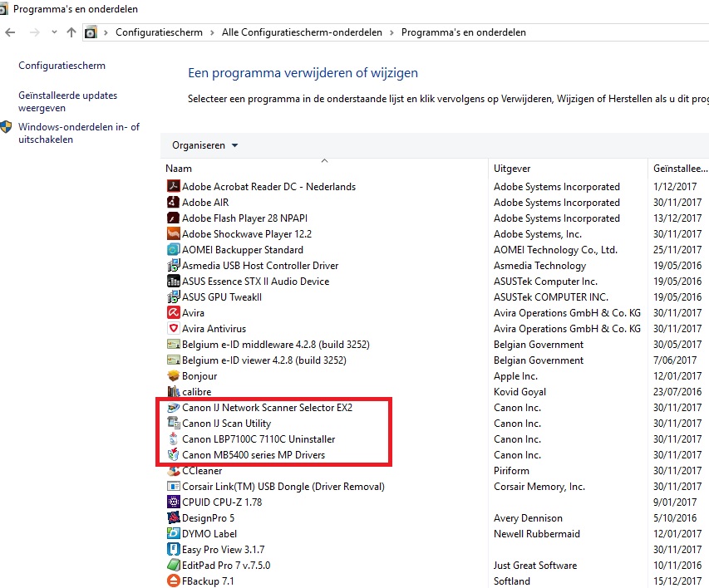Click publisher Just Great Software
The image size is (709, 588).
[535, 566]
